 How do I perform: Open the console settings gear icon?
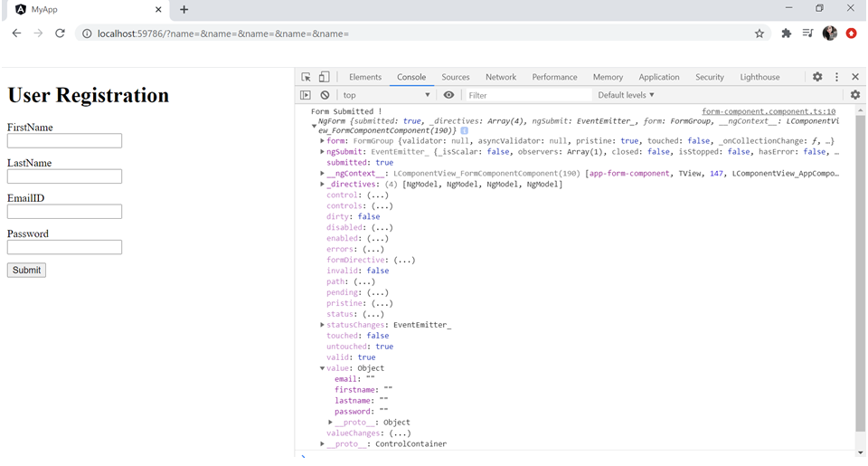point(854,95)
